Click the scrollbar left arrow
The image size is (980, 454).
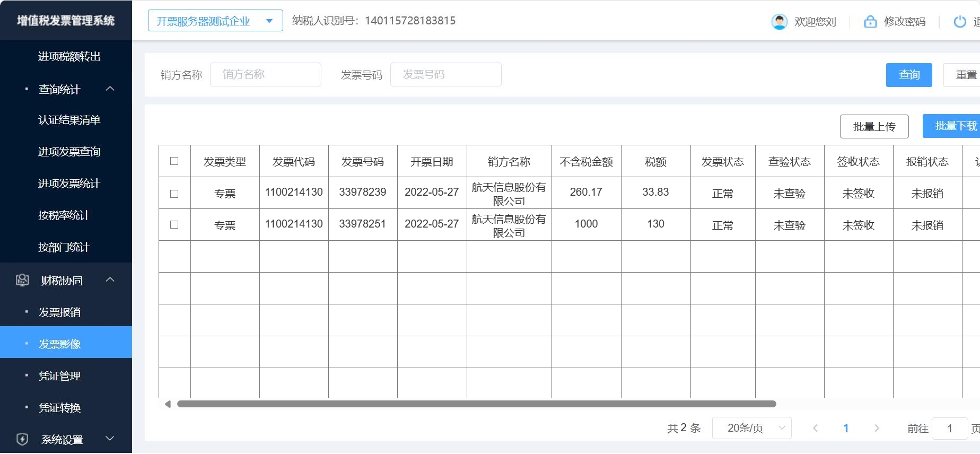coord(168,404)
